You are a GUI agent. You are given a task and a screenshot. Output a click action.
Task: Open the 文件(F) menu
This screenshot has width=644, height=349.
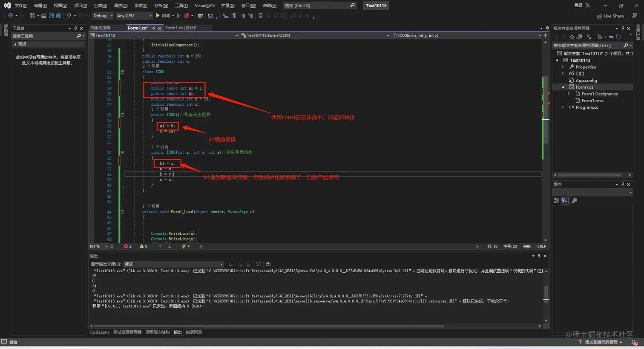pyautogui.click(x=21, y=6)
